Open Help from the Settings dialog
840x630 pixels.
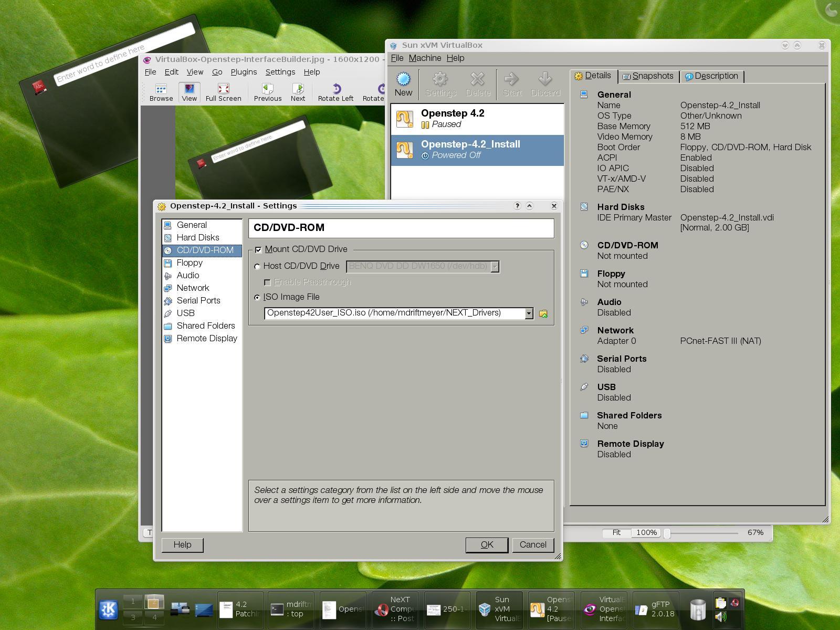[x=182, y=544]
